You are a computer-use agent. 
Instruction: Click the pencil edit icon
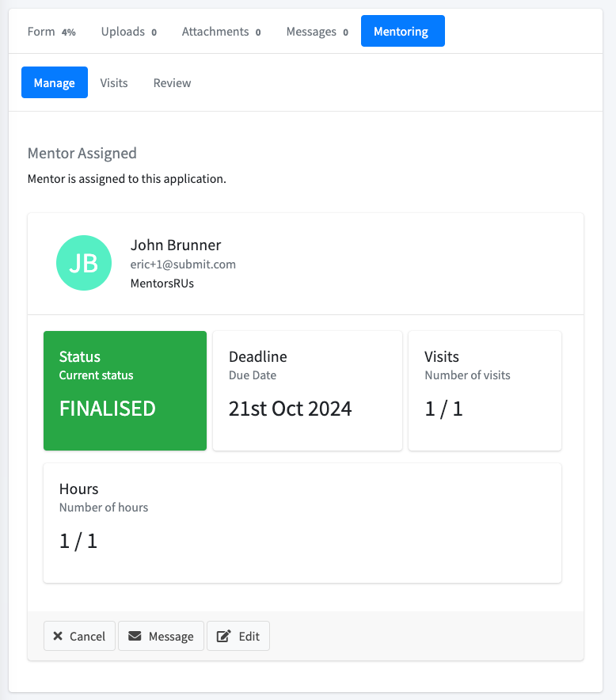(x=223, y=636)
